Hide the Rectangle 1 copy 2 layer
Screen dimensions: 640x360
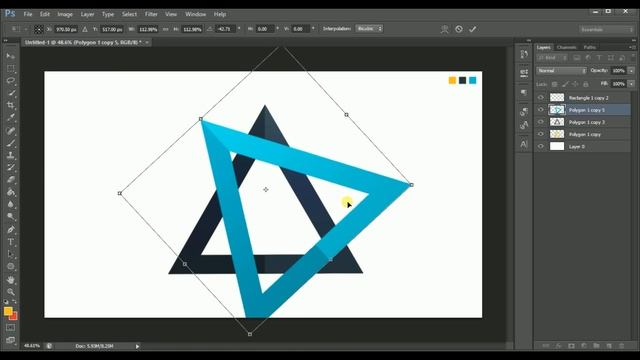click(x=541, y=98)
